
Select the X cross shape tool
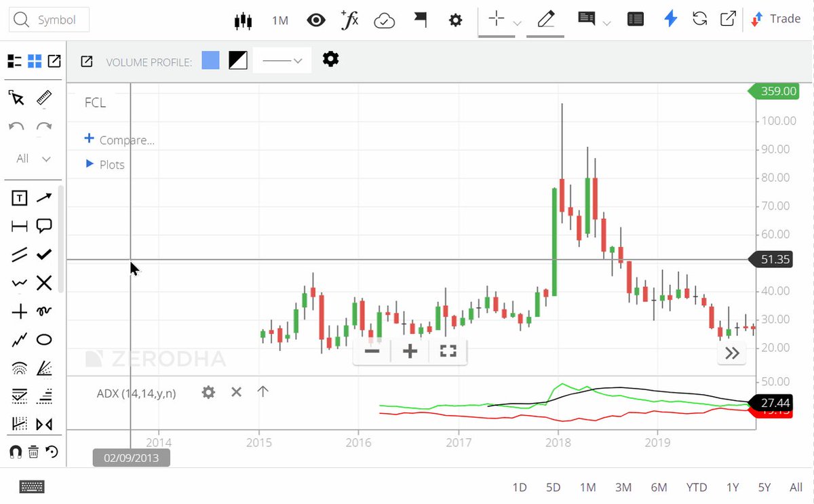44,283
